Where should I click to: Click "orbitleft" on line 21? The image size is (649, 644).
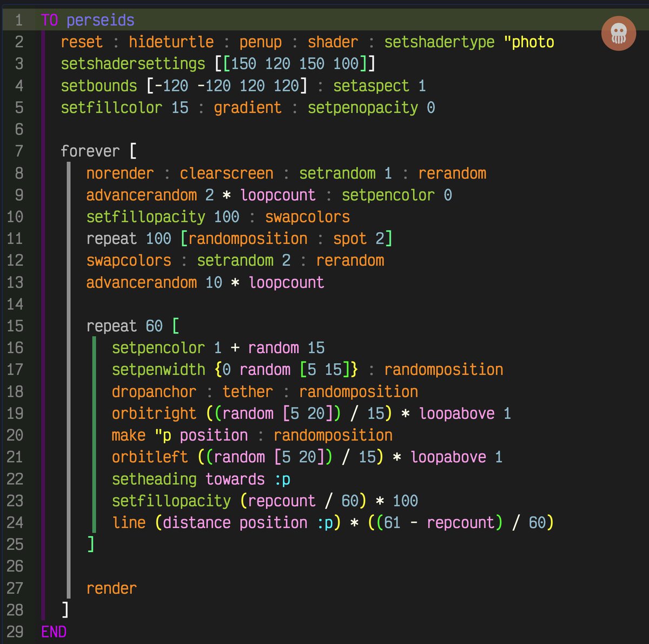click(150, 457)
